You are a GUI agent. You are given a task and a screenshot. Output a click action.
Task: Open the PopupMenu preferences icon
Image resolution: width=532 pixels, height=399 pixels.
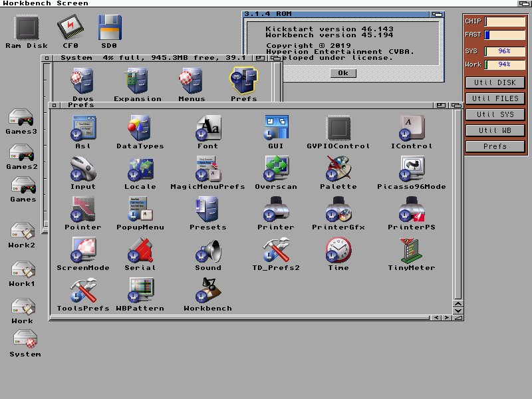[x=140, y=209]
